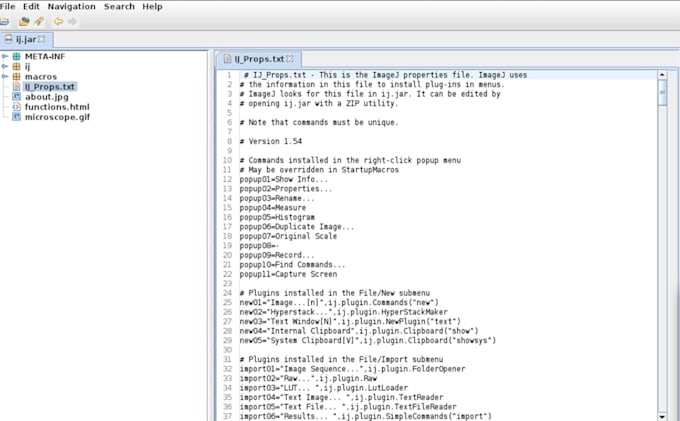The height and width of the screenshot is (421, 680).
Task: Click 'popup05=Histogram' line
Action: [x=277, y=217]
